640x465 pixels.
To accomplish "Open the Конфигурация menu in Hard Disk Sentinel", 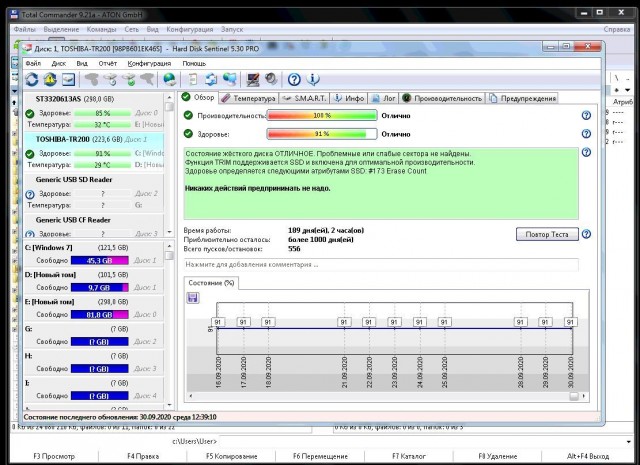I will (149, 64).
